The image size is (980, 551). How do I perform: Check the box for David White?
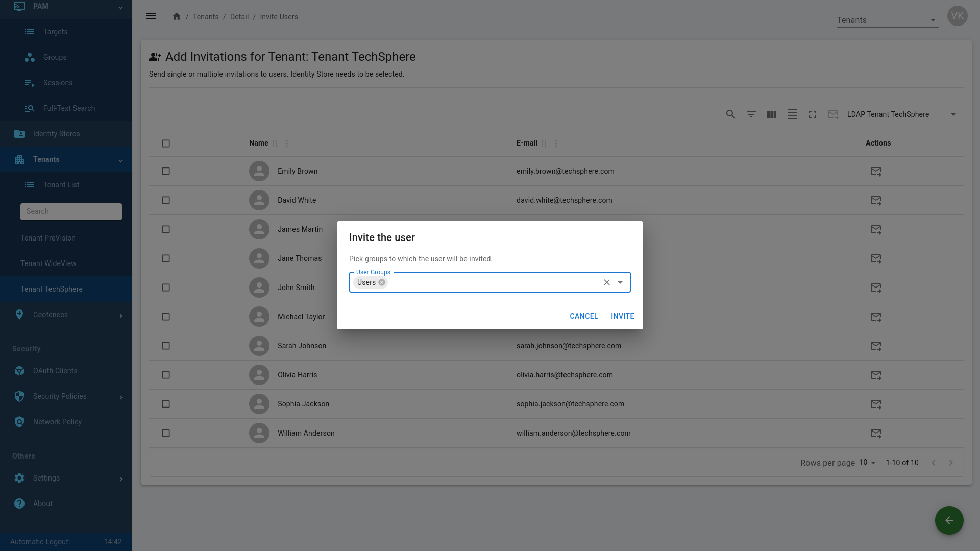pos(166,200)
